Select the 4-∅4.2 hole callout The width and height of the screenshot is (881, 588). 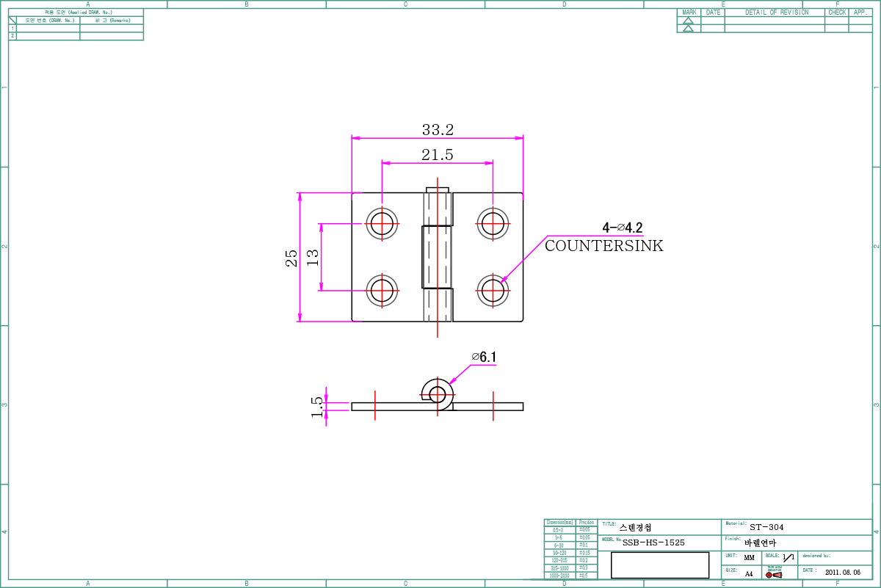click(x=623, y=228)
